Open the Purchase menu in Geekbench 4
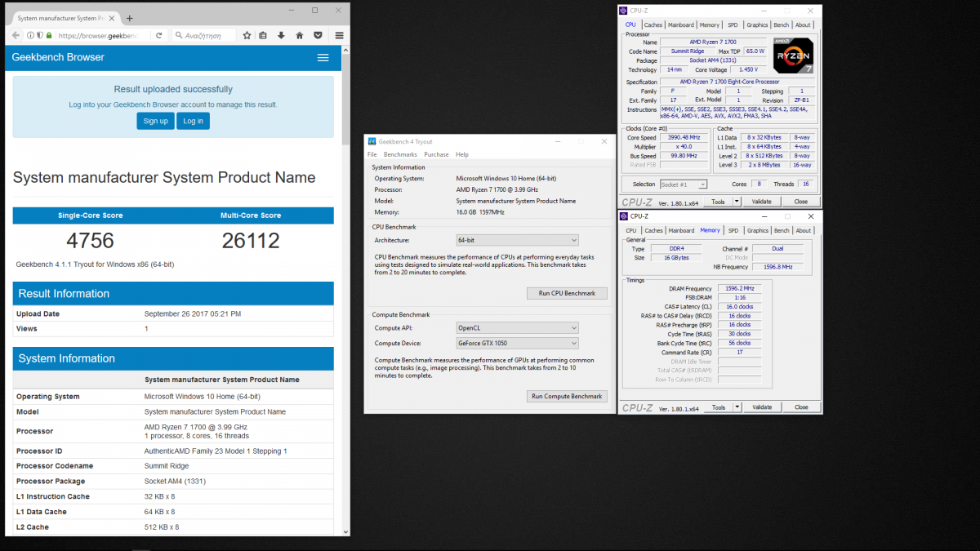Screen dimensions: 980x551 point(436,154)
